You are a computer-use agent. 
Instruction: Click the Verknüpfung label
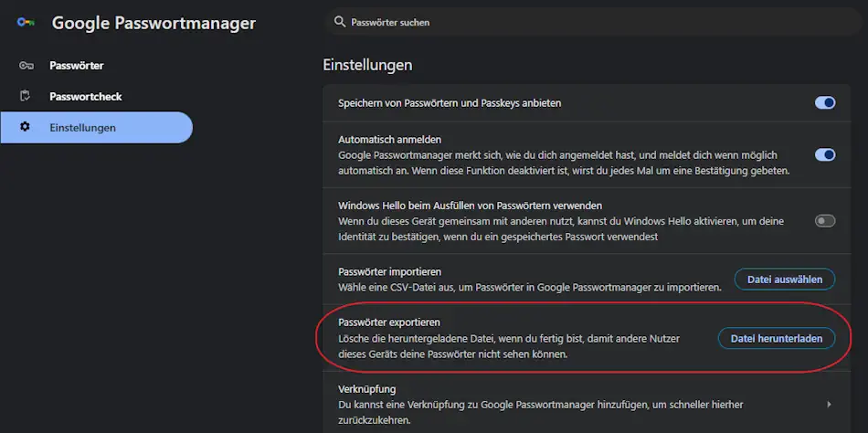367,389
